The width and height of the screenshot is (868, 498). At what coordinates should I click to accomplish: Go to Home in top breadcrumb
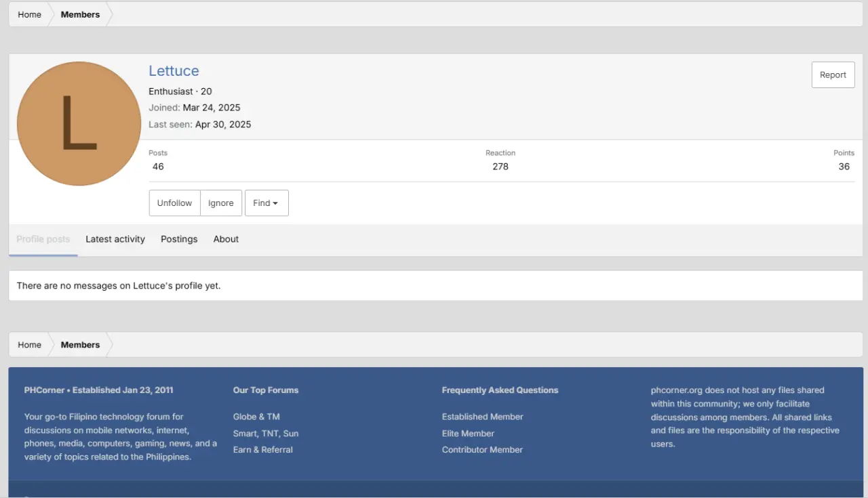coord(30,14)
